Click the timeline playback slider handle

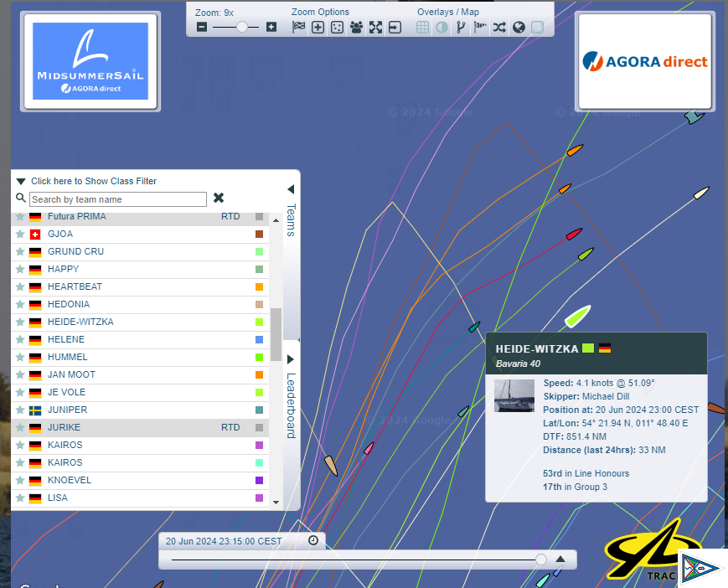pos(541,559)
